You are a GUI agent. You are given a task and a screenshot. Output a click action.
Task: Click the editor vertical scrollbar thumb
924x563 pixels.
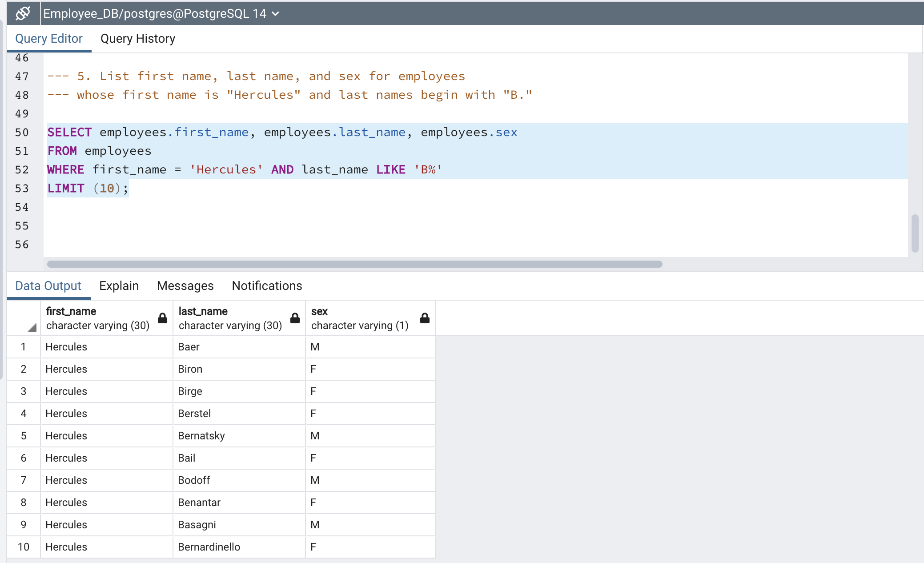(915, 233)
